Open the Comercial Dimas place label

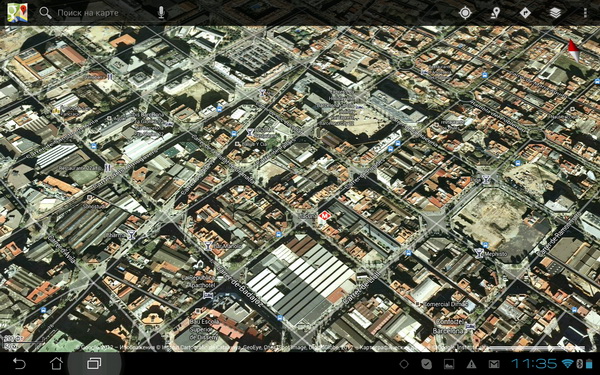tap(446, 304)
